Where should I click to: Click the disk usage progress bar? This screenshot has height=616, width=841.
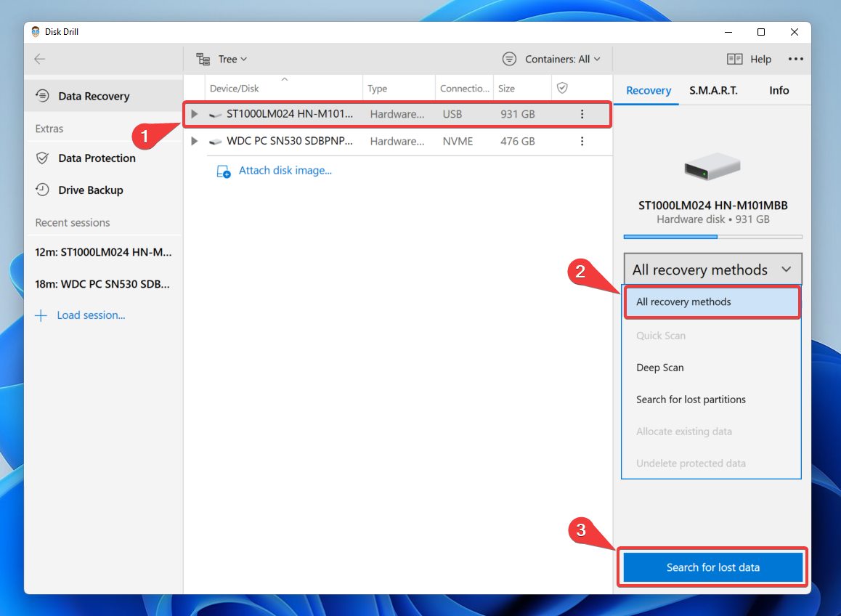click(x=712, y=237)
